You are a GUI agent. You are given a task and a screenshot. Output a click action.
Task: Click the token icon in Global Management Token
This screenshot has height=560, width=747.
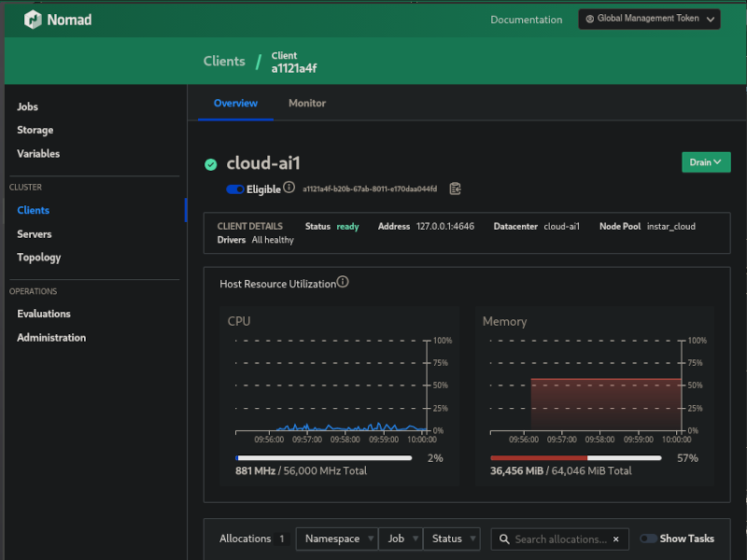click(590, 19)
